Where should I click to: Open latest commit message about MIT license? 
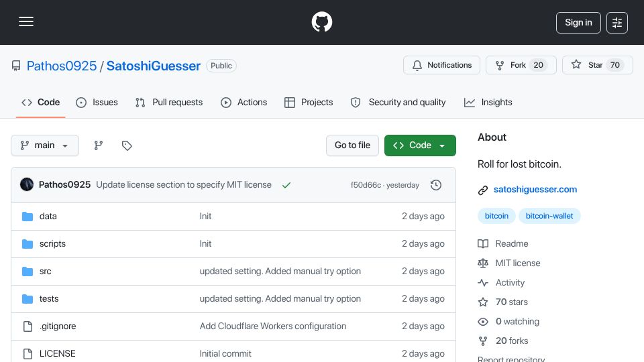click(184, 185)
